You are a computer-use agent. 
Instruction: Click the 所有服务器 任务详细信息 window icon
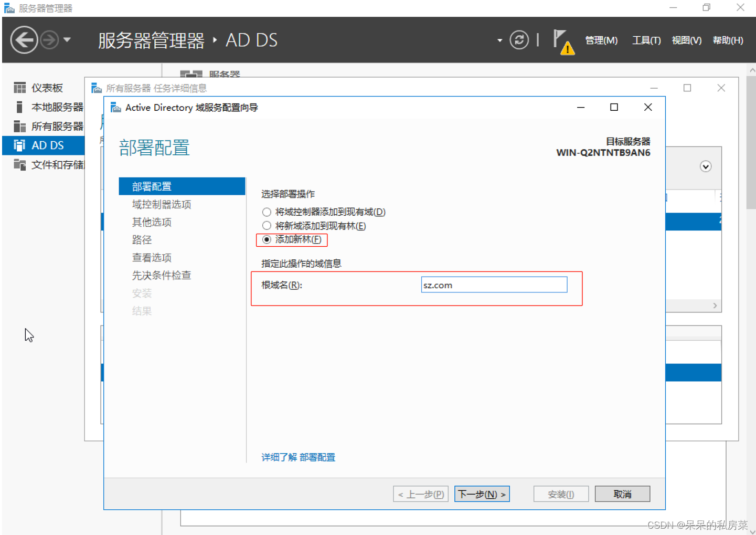coord(97,88)
